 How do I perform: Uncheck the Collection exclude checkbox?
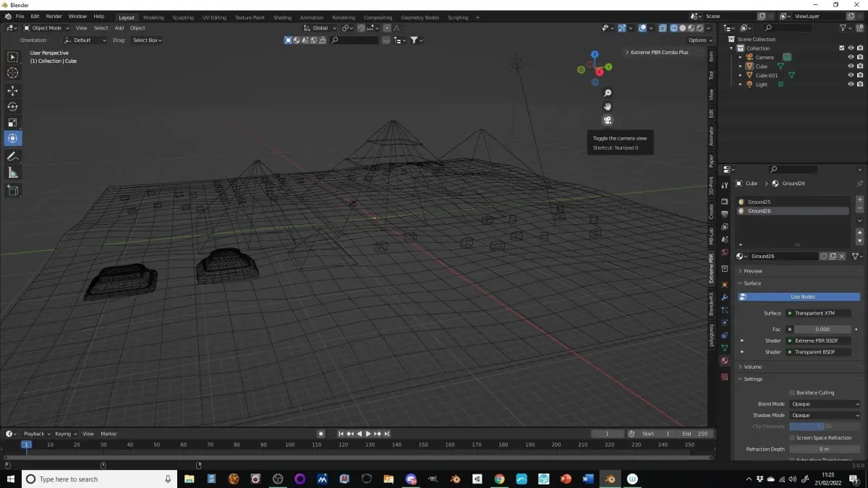[841, 48]
